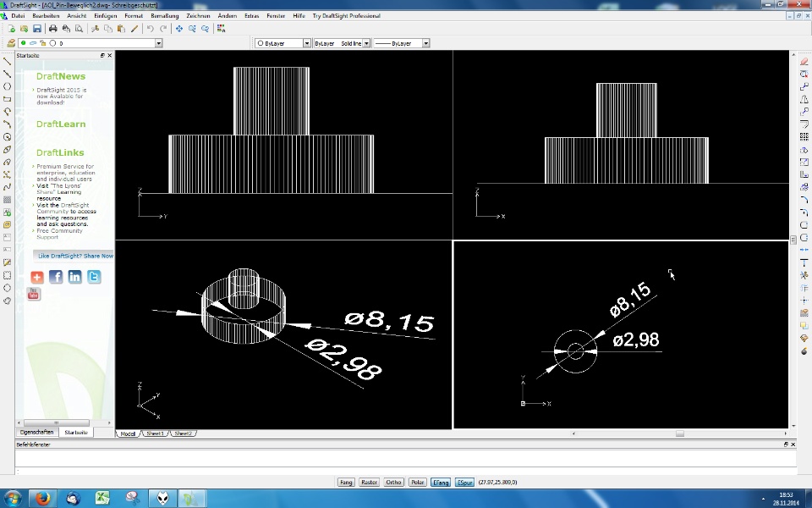Open the line color ByLayer dropdown
Viewport: 812px width, 508px height.
[306, 43]
